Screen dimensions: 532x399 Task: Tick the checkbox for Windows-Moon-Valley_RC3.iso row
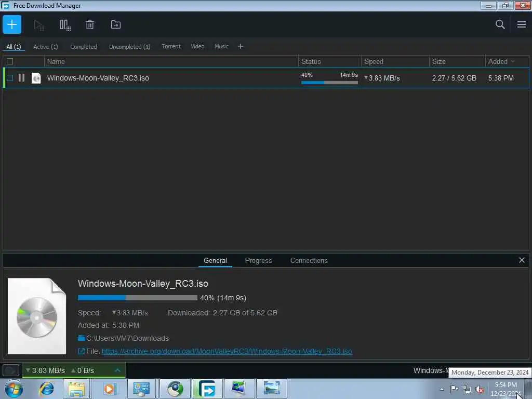pyautogui.click(x=10, y=78)
